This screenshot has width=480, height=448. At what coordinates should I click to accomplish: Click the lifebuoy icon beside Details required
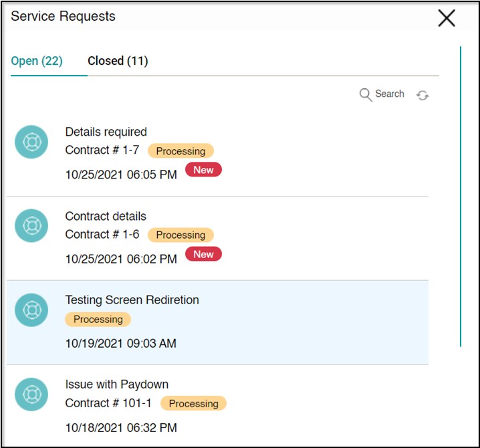(31, 142)
